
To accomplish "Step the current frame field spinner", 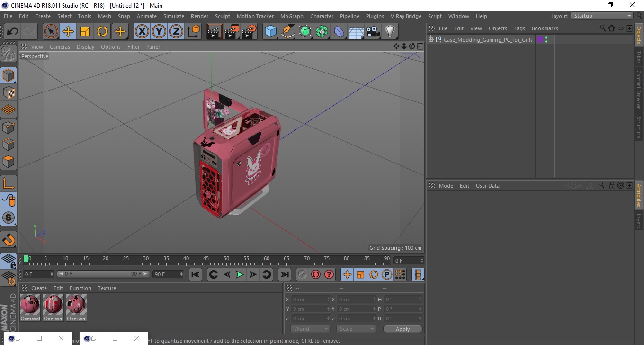I will click(421, 260).
